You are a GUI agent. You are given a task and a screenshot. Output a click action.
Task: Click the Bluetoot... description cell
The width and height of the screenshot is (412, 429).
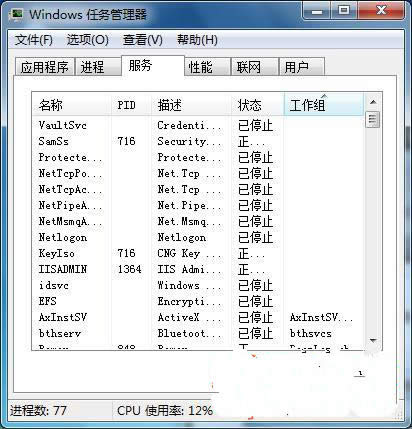pyautogui.click(x=189, y=333)
